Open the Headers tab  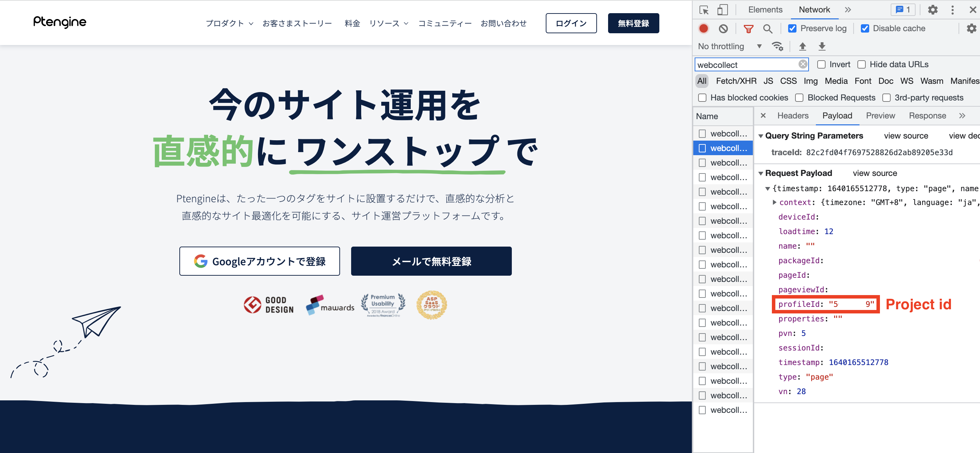point(793,116)
